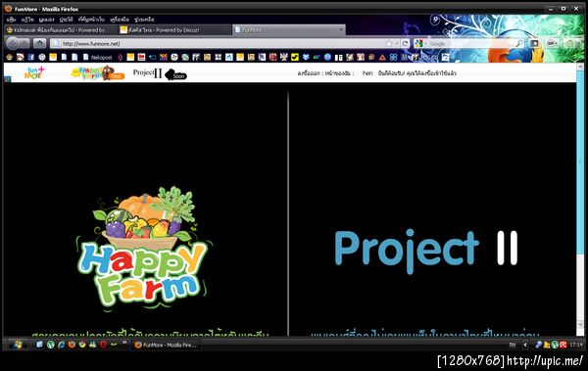
Task: Open the third menu bar item
Action: tap(46, 20)
